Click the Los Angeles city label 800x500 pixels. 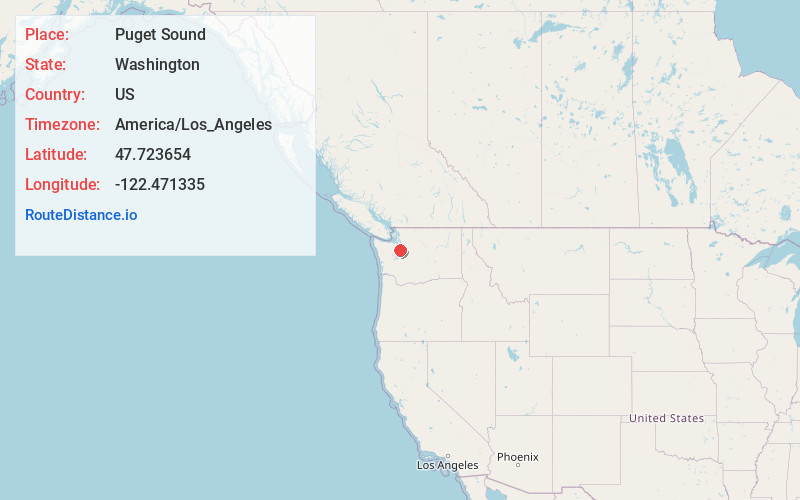[x=447, y=465]
